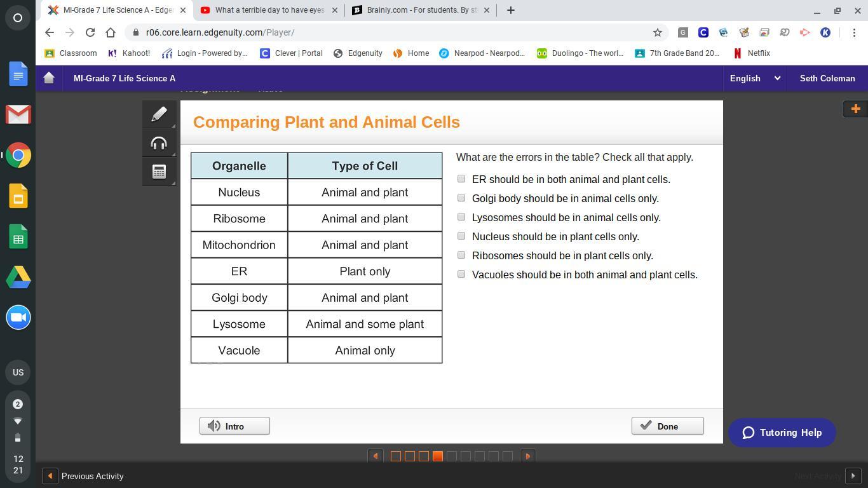Check 'ER should be in both animal and plant cells'
This screenshot has width=868, height=488.
point(461,179)
